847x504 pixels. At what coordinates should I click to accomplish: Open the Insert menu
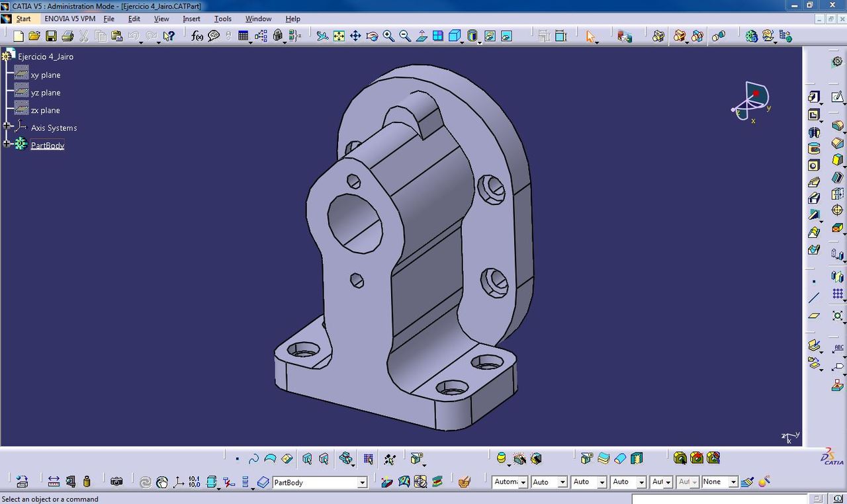click(x=191, y=19)
